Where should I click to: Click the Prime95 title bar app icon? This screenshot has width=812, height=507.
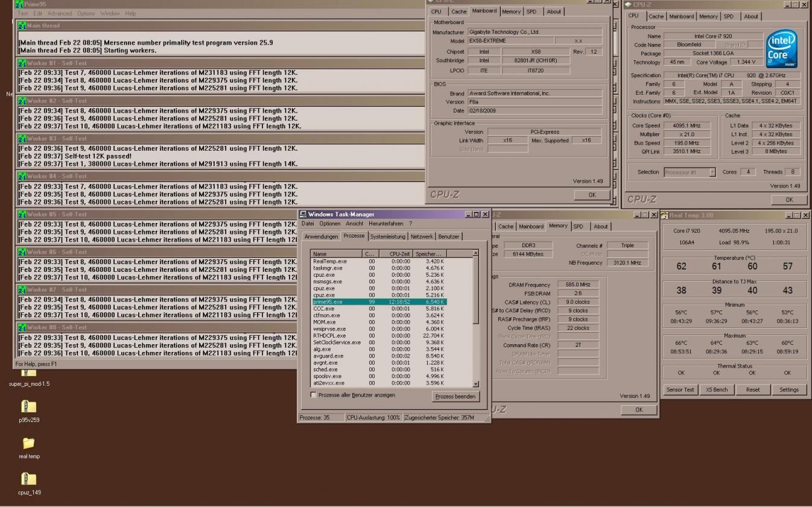[19, 4]
